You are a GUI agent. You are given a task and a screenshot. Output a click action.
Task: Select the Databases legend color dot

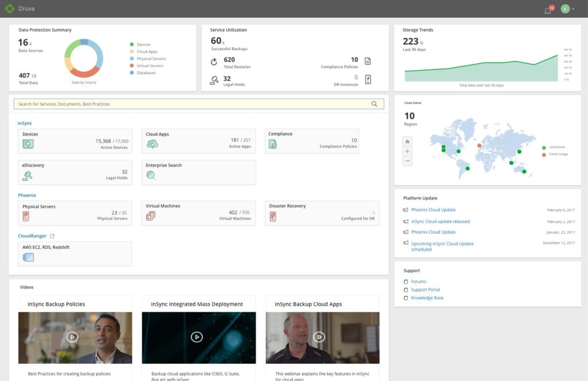[131, 73]
